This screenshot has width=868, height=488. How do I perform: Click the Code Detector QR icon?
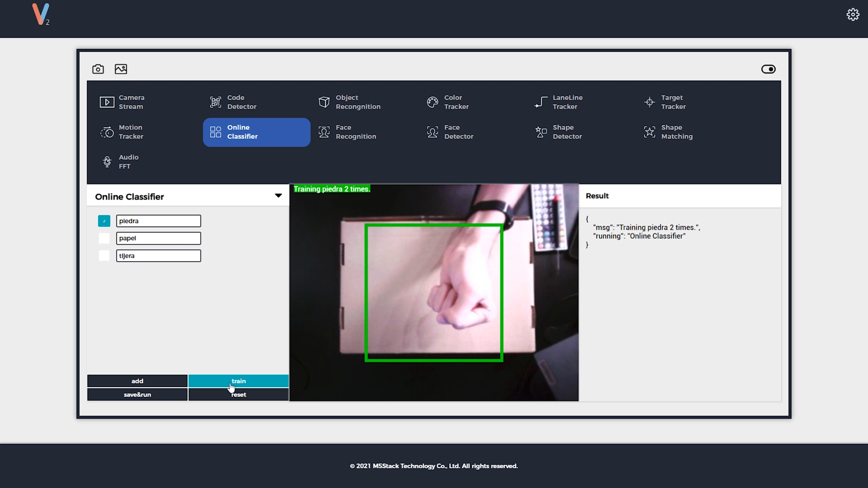tap(216, 102)
